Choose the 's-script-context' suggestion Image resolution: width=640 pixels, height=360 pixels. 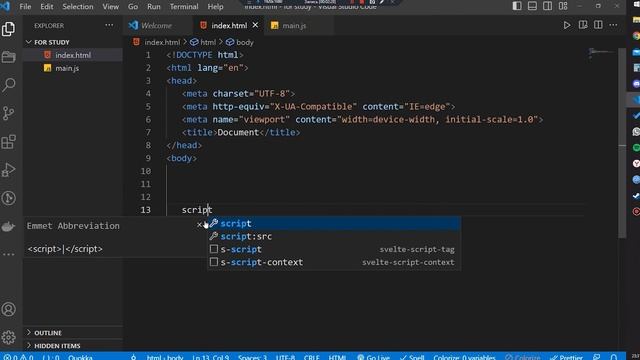334,262
